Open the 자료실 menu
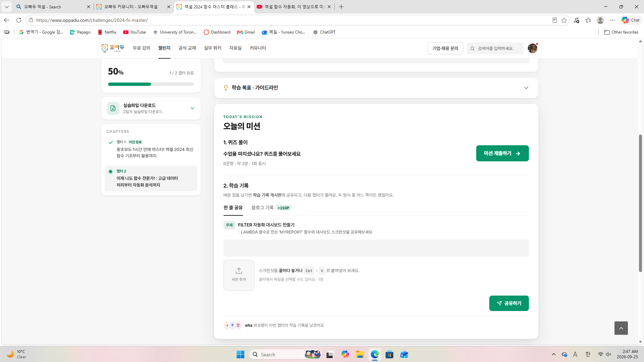The height and width of the screenshot is (362, 644). click(235, 48)
